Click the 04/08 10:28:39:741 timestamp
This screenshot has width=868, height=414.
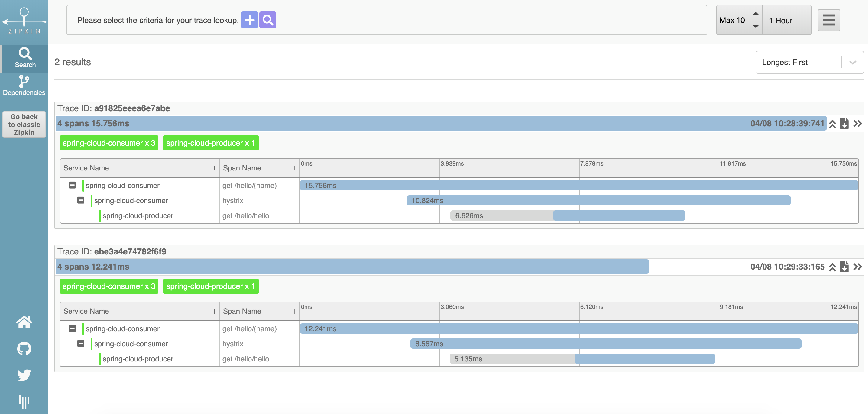pos(787,124)
